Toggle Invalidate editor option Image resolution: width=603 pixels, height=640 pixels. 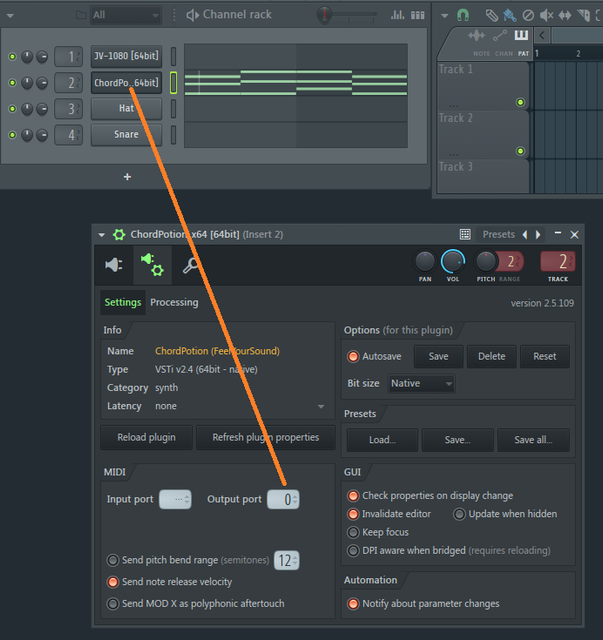353,514
